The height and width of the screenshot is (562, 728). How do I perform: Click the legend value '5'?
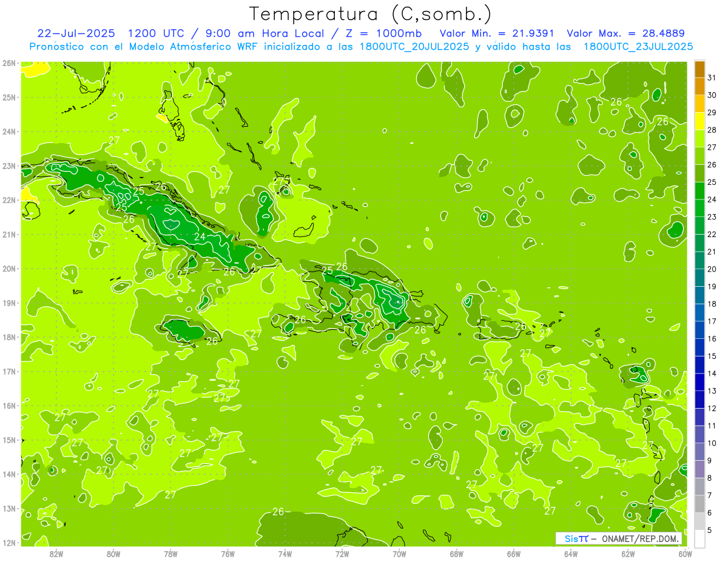(710, 530)
